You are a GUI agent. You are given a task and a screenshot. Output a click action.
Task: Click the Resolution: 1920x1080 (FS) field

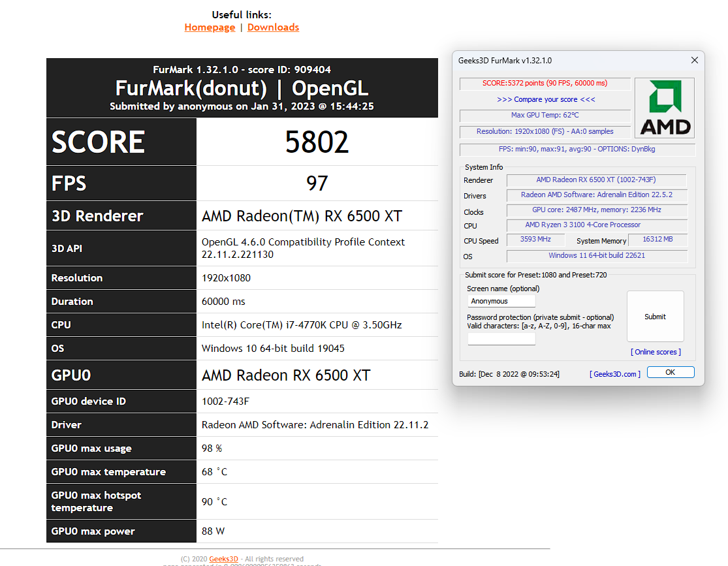click(545, 132)
